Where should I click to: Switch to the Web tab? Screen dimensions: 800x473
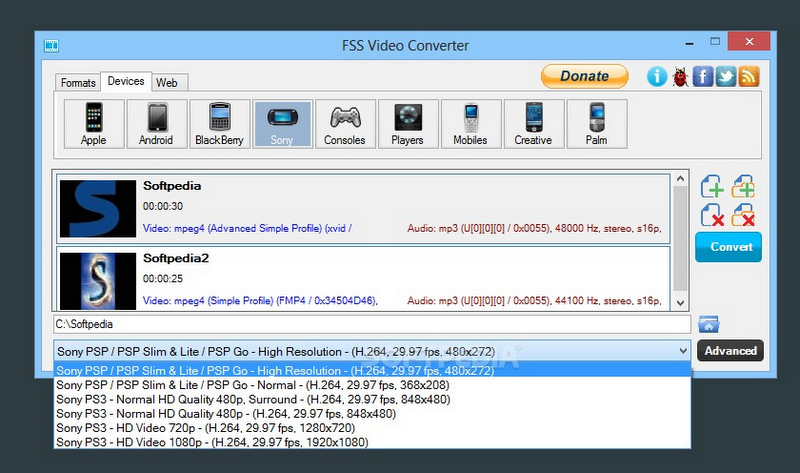[x=167, y=83]
